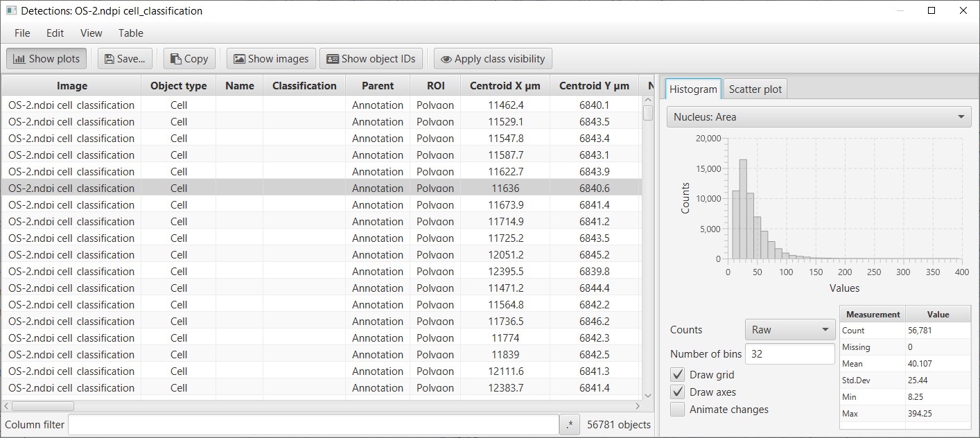
Task: Maximize the Detections window
Action: tap(931, 10)
